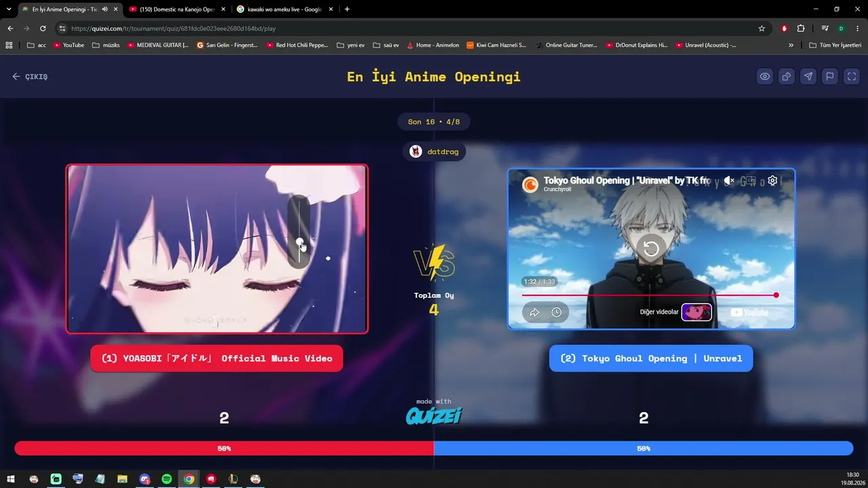Open the acc bookmarks folder
The width and height of the screenshot is (868, 488).
pos(37,45)
